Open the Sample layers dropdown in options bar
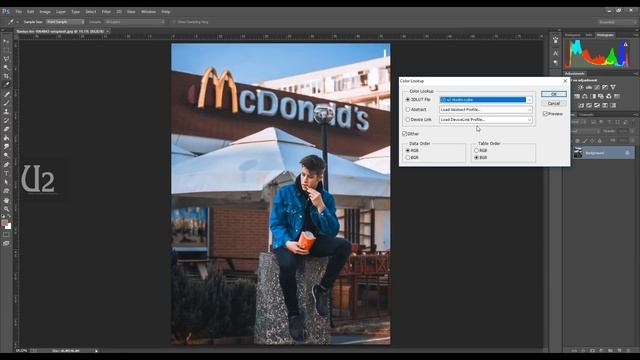This screenshot has width=640, height=360. 135,22
